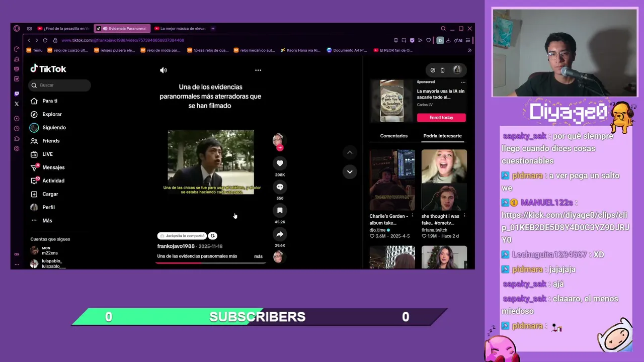Open the browser AI assistant icon
The height and width of the screenshot is (362, 644).
point(458,40)
